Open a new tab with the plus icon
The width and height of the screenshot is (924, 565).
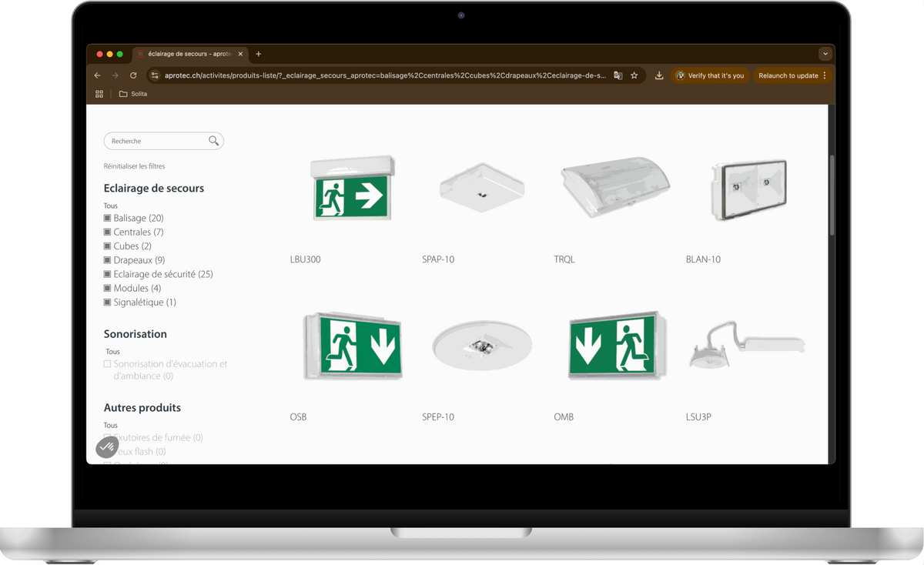point(259,54)
